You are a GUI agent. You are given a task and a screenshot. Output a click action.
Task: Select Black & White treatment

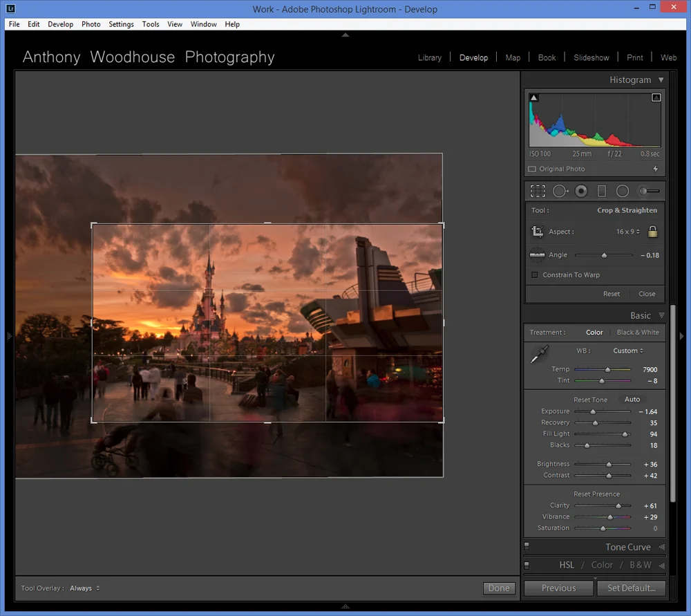point(638,333)
